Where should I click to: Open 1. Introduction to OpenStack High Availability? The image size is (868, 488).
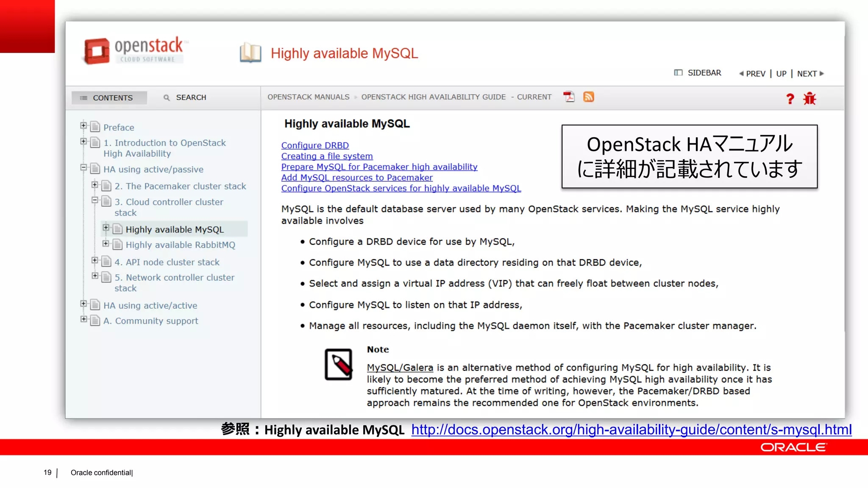(x=164, y=148)
